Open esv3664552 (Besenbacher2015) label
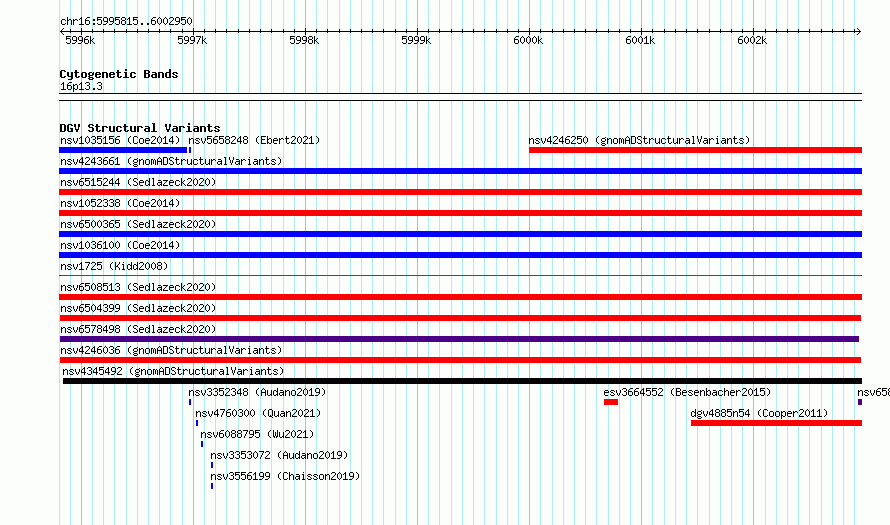 [x=687, y=392]
